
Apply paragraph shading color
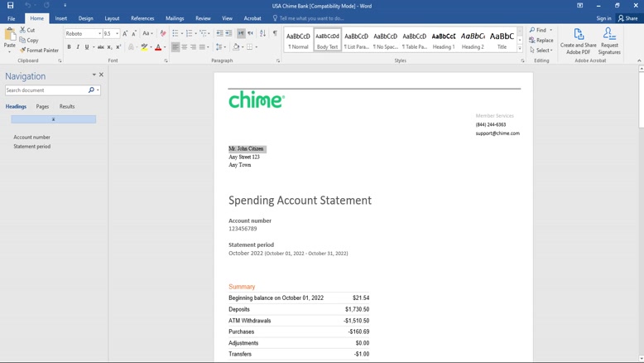click(x=236, y=47)
